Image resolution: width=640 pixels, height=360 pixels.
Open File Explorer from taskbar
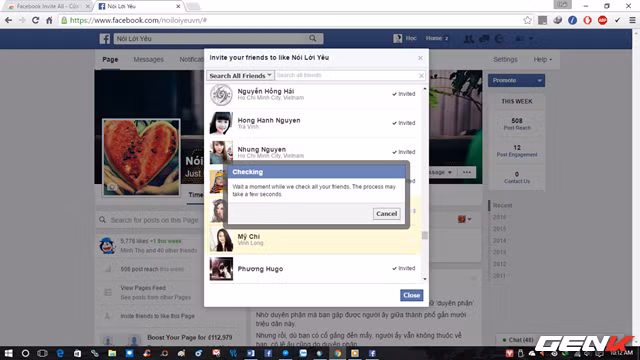pos(112,353)
